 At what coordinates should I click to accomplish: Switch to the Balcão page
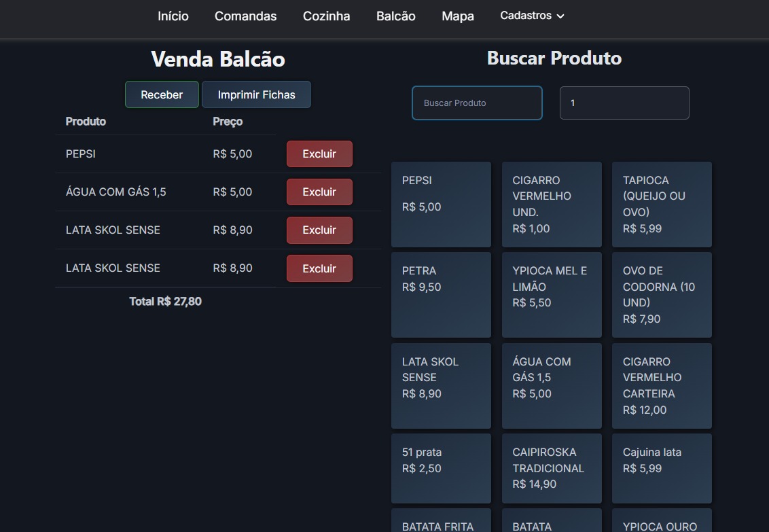pos(395,16)
